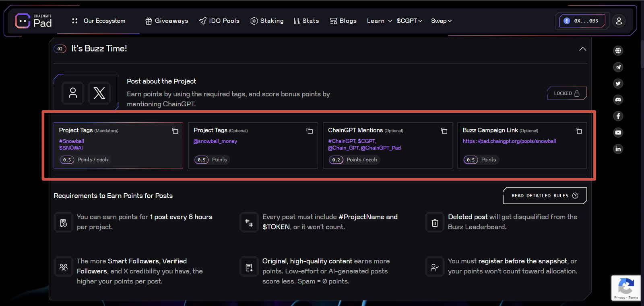Open the YouTube social icon
Image resolution: width=644 pixels, height=306 pixels.
tap(618, 132)
